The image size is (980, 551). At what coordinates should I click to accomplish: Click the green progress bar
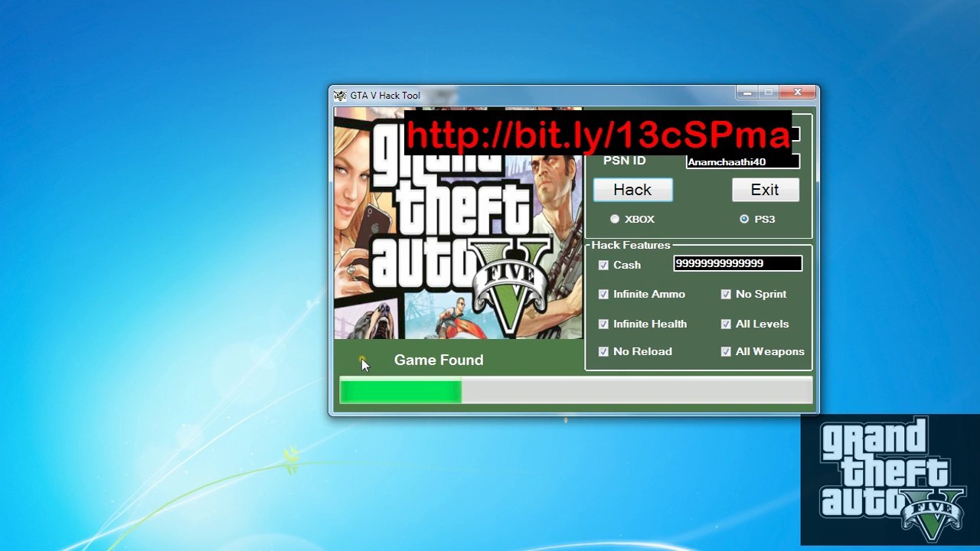(576, 391)
